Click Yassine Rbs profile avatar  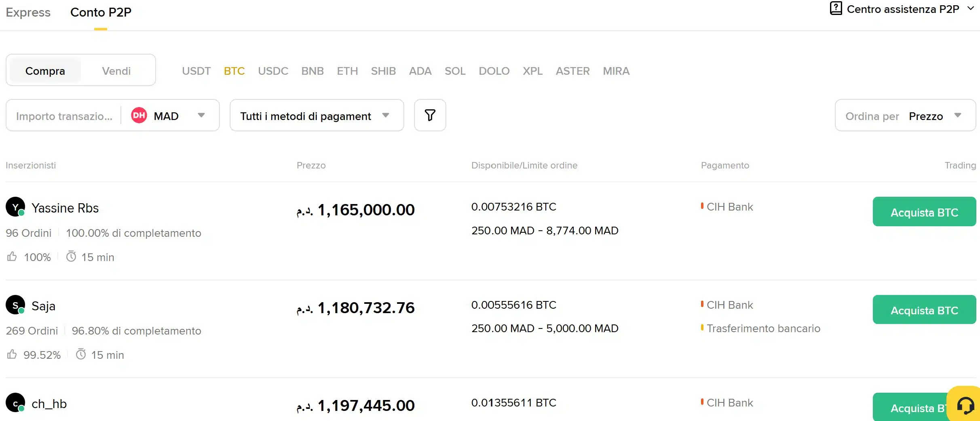(x=15, y=207)
